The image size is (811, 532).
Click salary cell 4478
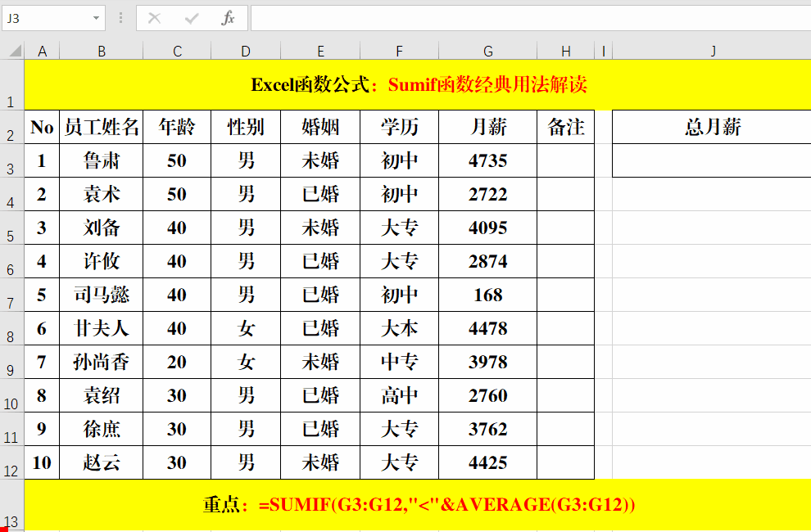[487, 329]
